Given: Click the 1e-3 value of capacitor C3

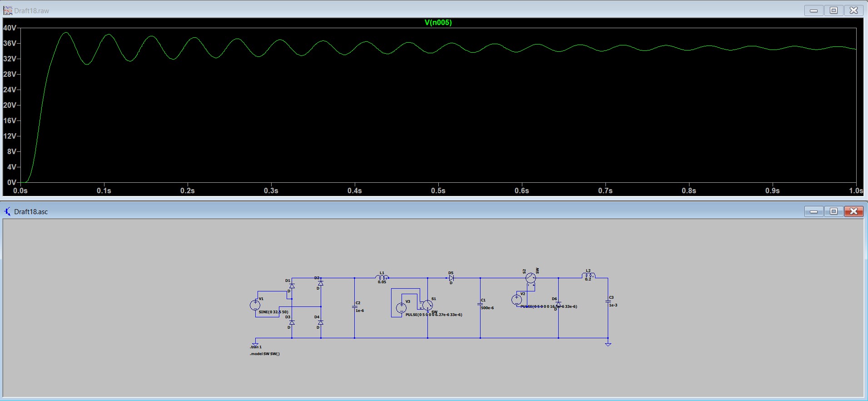Looking at the screenshot, I should pos(613,305).
